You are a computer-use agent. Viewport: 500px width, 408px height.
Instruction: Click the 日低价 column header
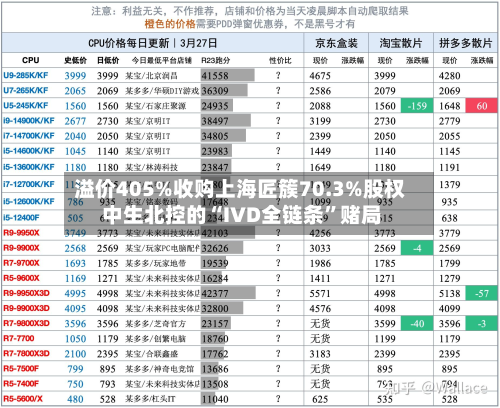click(108, 60)
